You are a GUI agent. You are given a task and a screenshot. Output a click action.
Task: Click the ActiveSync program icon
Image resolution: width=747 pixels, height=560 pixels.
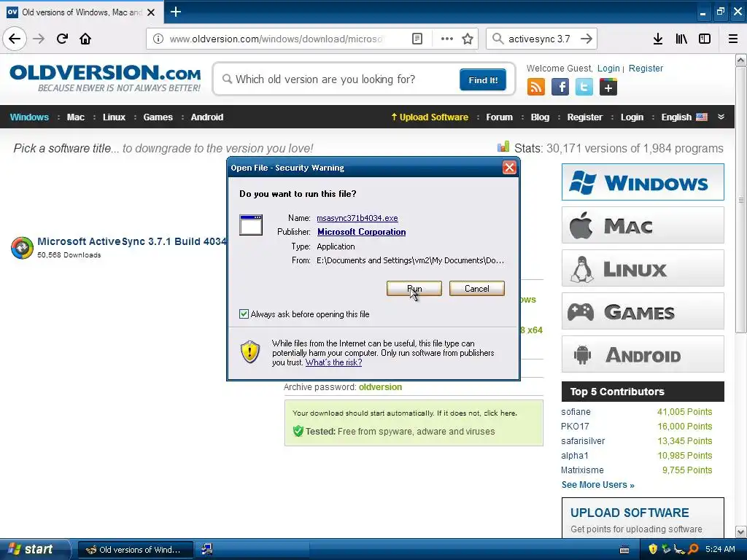click(x=22, y=248)
